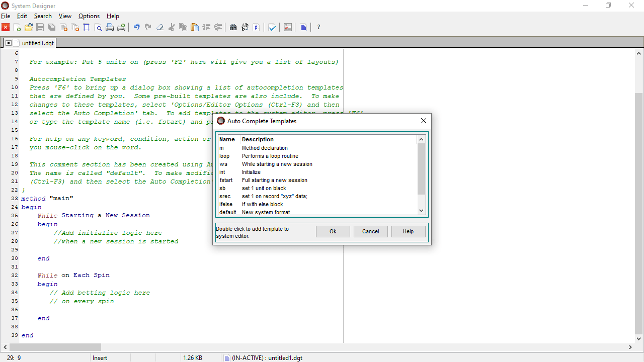Image resolution: width=644 pixels, height=362 pixels.
Task: Click the editor vertical scroll-down arrow
Action: [639, 339]
